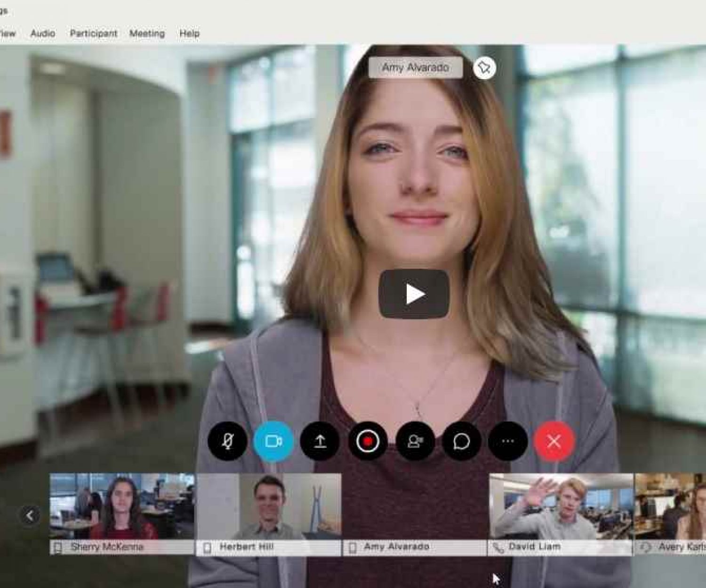Open the Participant menu

tap(93, 33)
